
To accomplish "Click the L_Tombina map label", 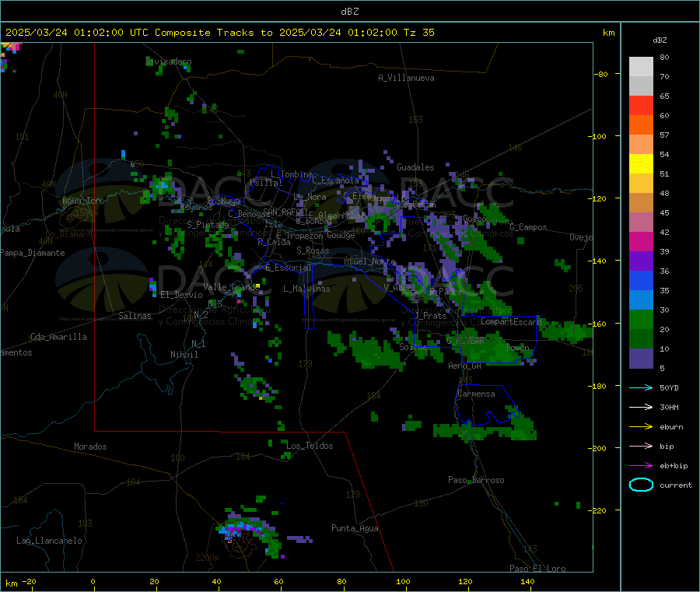I will point(292,174).
